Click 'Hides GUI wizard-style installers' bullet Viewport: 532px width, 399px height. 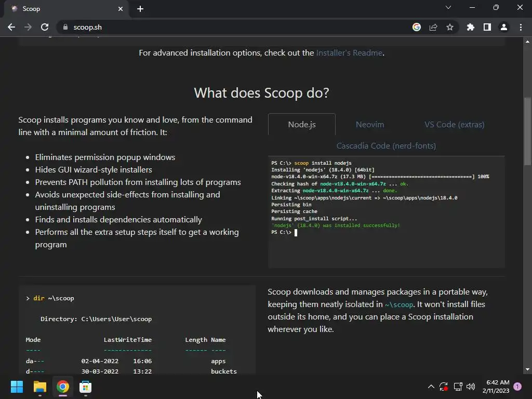(x=94, y=170)
